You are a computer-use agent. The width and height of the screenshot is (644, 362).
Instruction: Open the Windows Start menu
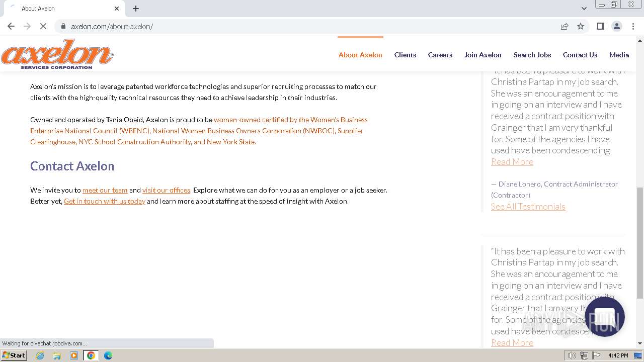point(14,355)
